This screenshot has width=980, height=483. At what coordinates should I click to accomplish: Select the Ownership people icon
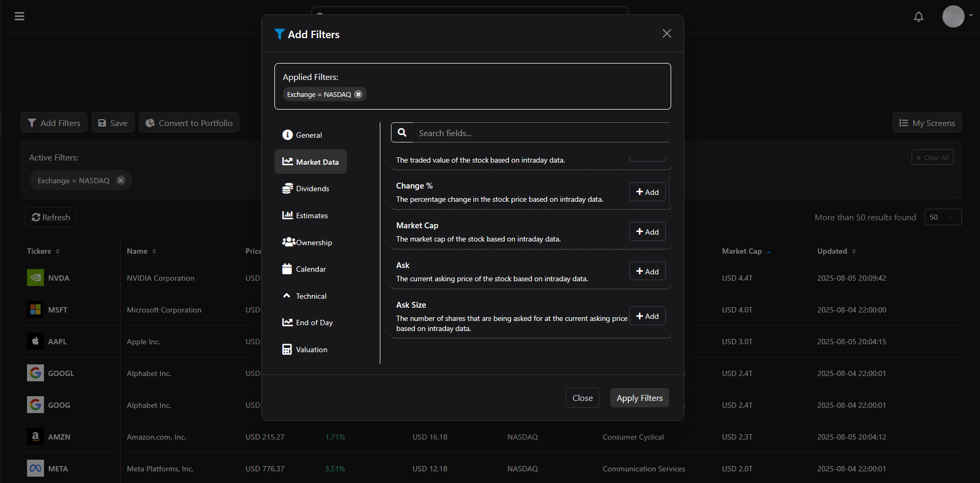[288, 242]
